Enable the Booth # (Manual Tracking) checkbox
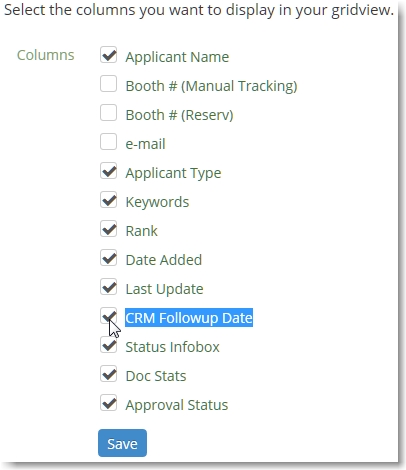406x470 pixels. (108, 84)
